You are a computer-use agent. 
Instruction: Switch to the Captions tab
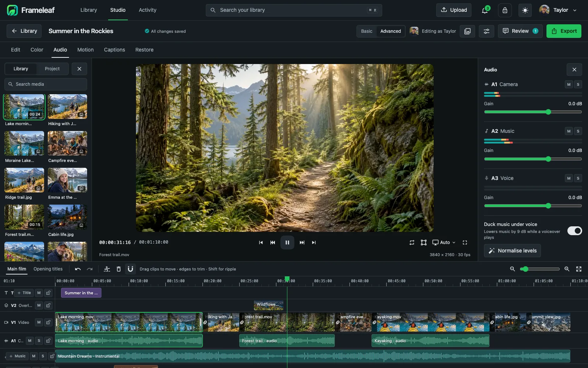point(115,50)
